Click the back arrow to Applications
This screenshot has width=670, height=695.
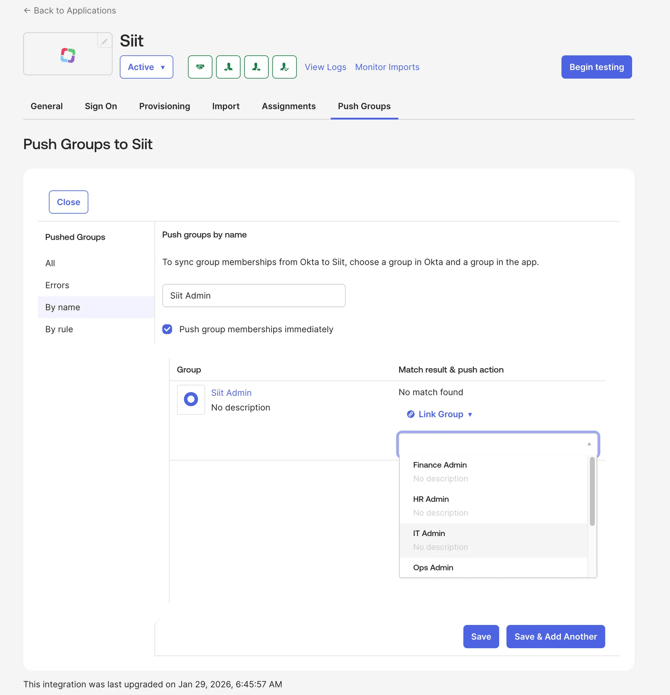pyautogui.click(x=27, y=11)
